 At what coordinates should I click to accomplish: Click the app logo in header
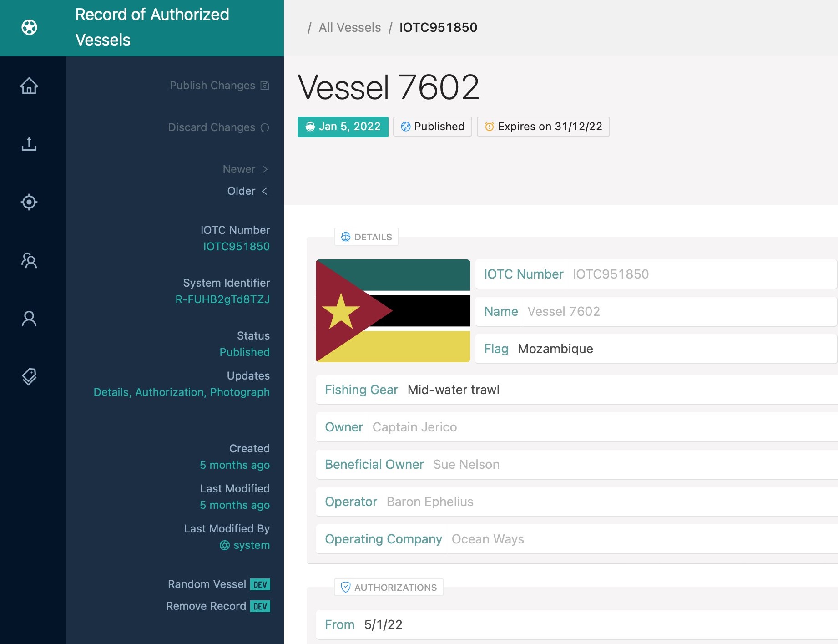click(x=29, y=27)
